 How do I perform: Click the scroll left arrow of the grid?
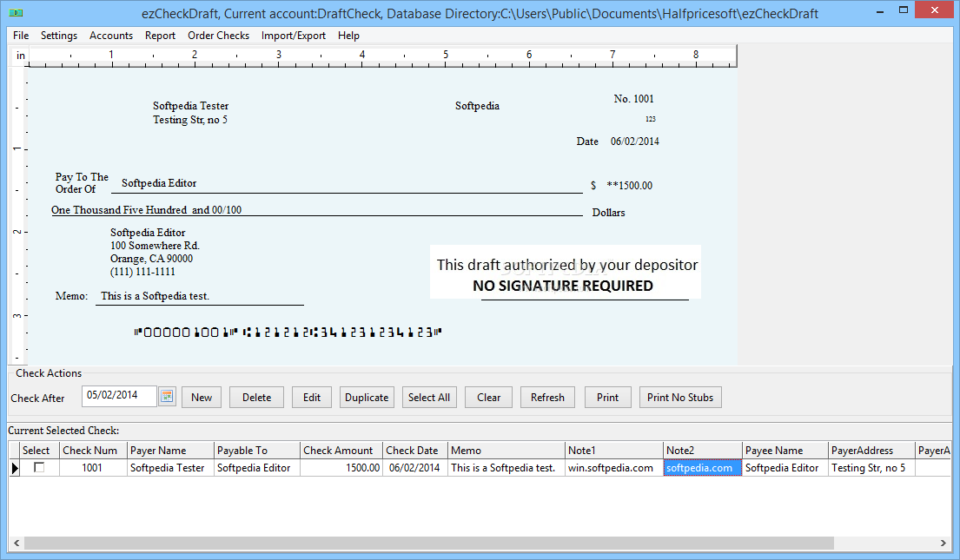(x=17, y=543)
